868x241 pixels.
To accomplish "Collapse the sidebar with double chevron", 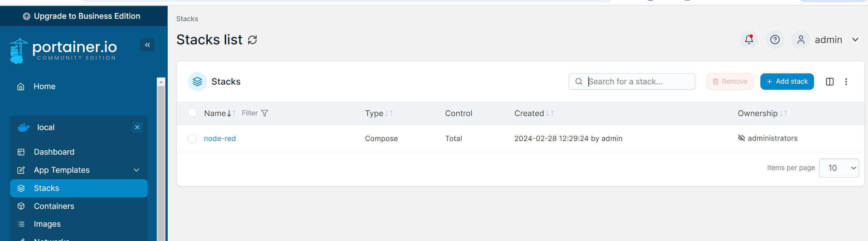I will (147, 45).
